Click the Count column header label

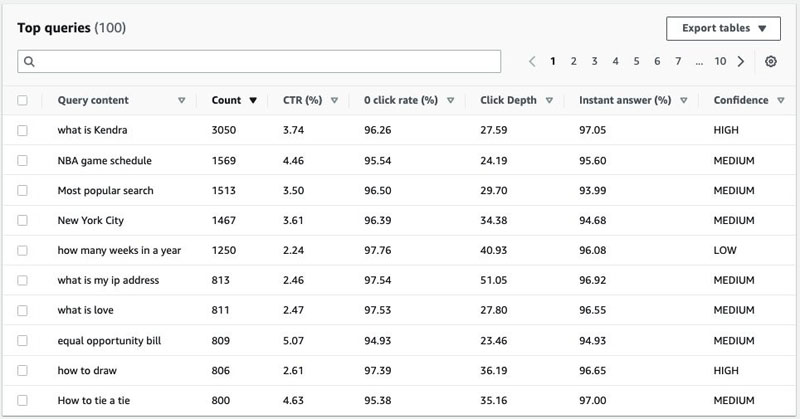tap(226, 100)
